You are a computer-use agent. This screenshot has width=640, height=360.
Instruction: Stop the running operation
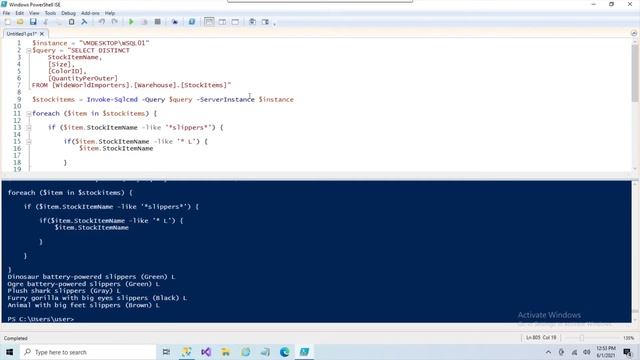157,22
